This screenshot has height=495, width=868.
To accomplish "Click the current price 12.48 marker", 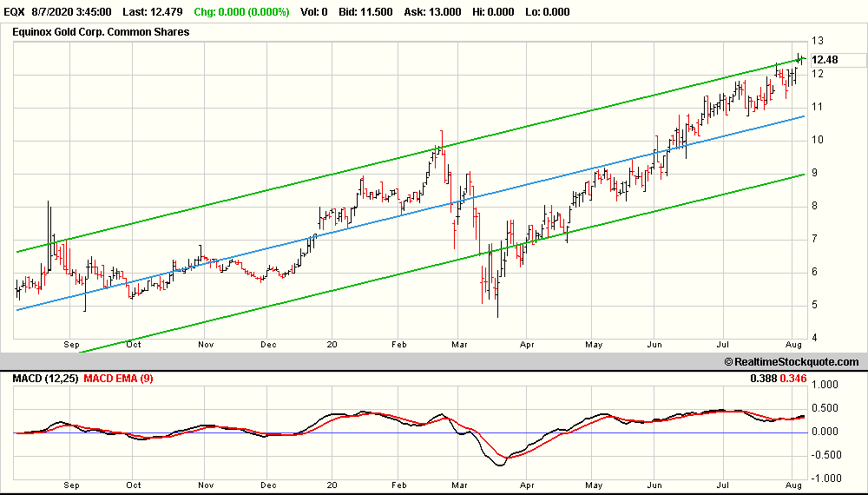I will [x=824, y=60].
